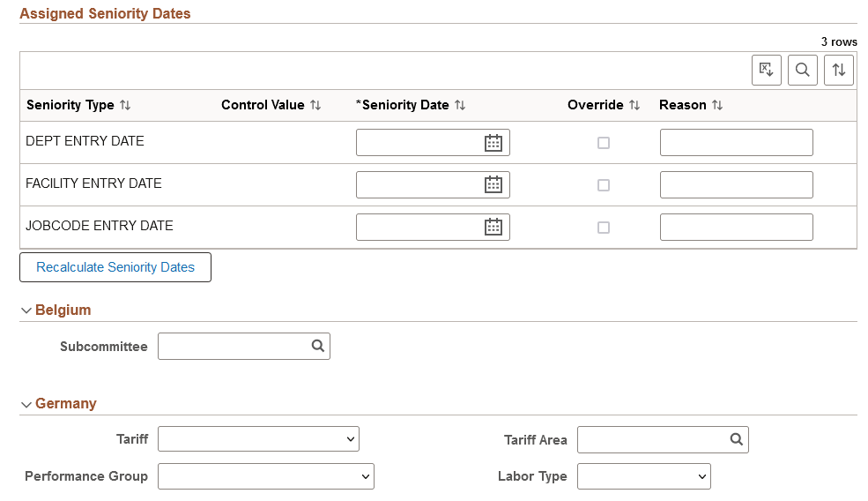Image resolution: width=868 pixels, height=501 pixels.
Task: Click Reason field for FACILITY ENTRY DATE
Action: click(x=736, y=185)
